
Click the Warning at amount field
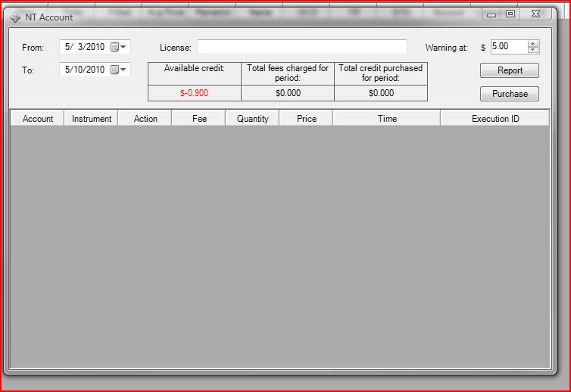coord(509,47)
